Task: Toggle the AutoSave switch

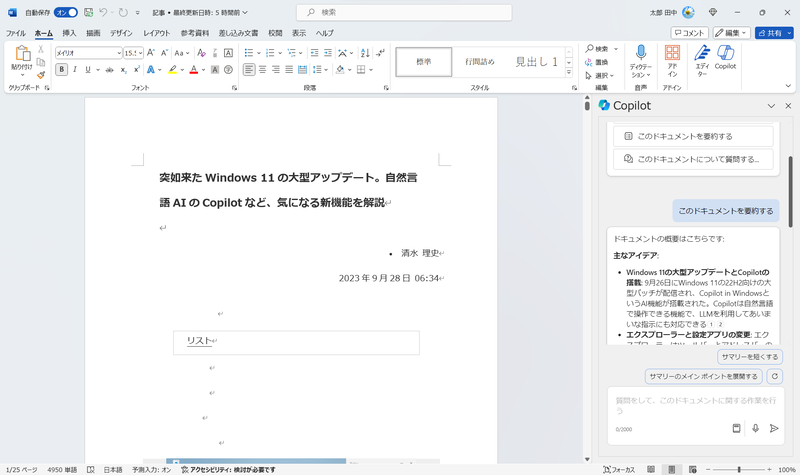Action: (66, 12)
